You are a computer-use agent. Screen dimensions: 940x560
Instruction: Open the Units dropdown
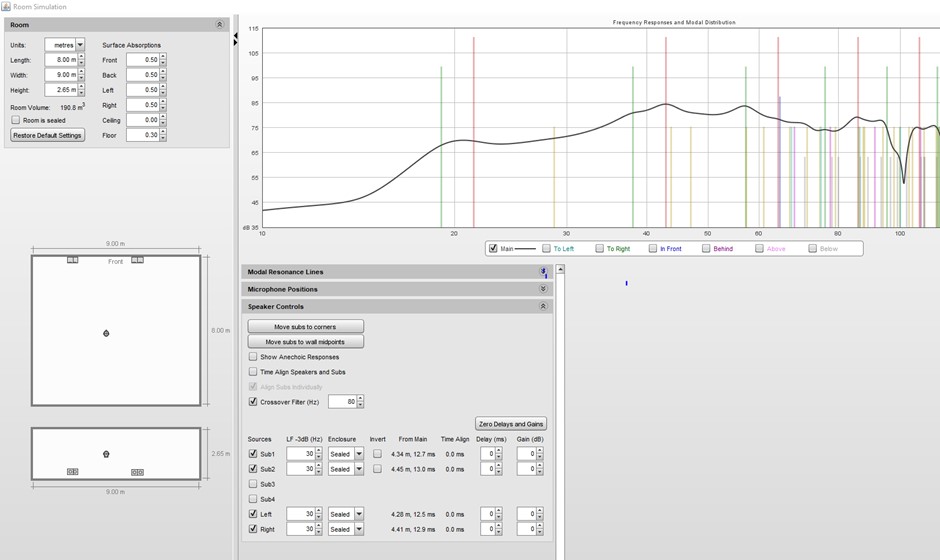[80, 45]
